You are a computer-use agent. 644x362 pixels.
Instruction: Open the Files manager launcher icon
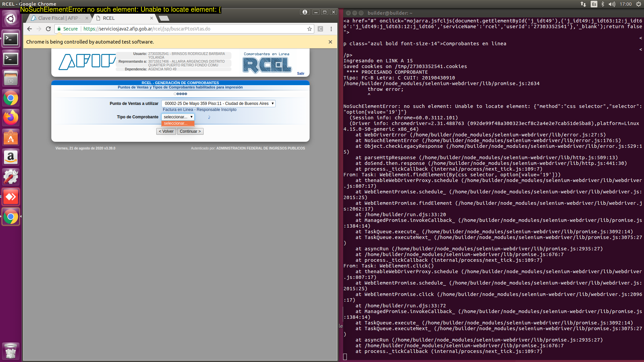tap(11, 78)
